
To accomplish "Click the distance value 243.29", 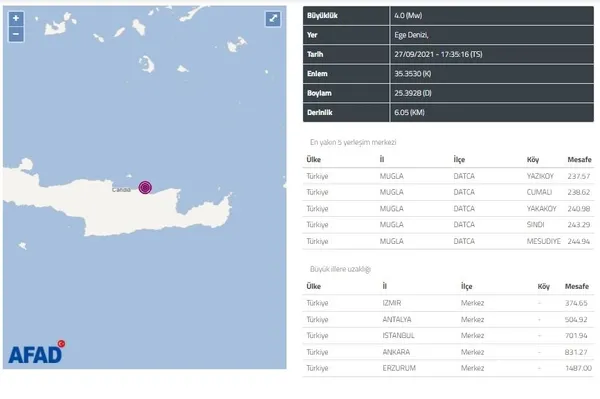I will 579,225.
